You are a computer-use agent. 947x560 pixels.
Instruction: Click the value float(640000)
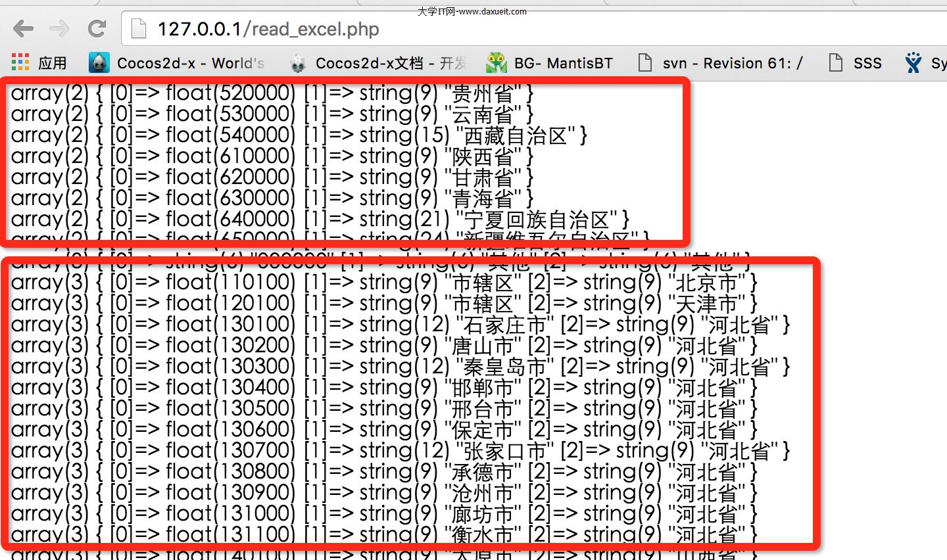pos(230,219)
